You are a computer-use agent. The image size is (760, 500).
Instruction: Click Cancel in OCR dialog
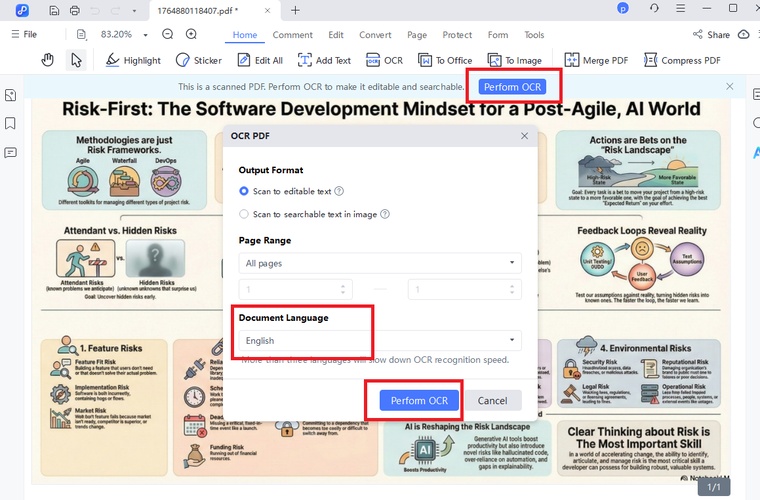(492, 400)
